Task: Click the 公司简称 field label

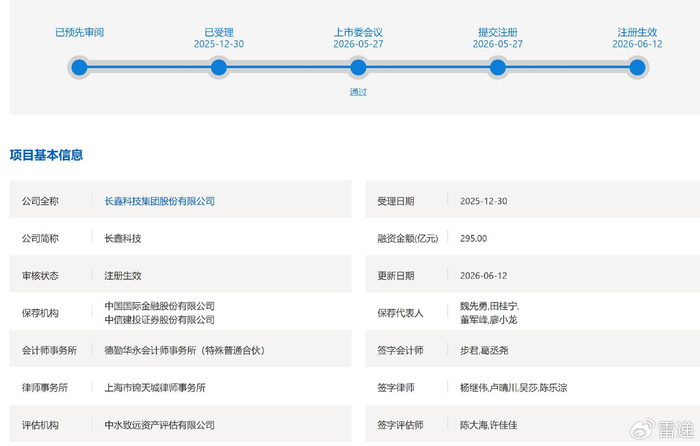Action: (x=40, y=238)
